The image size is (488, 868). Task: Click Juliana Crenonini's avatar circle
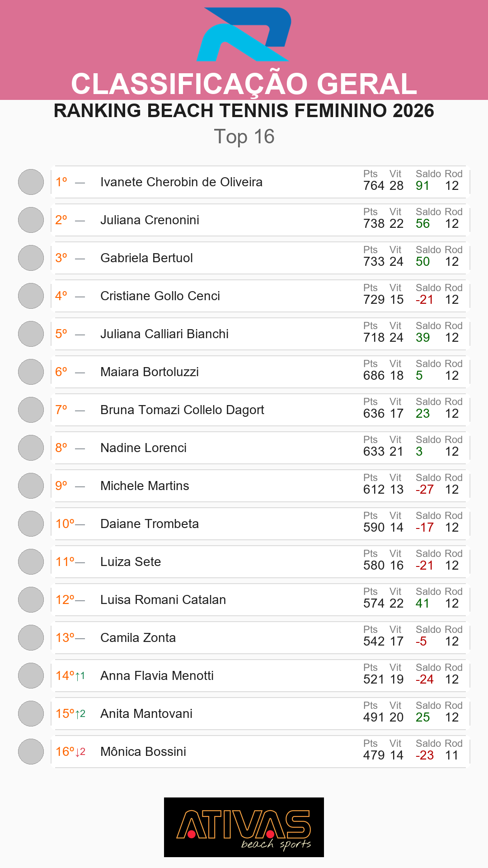point(31,220)
